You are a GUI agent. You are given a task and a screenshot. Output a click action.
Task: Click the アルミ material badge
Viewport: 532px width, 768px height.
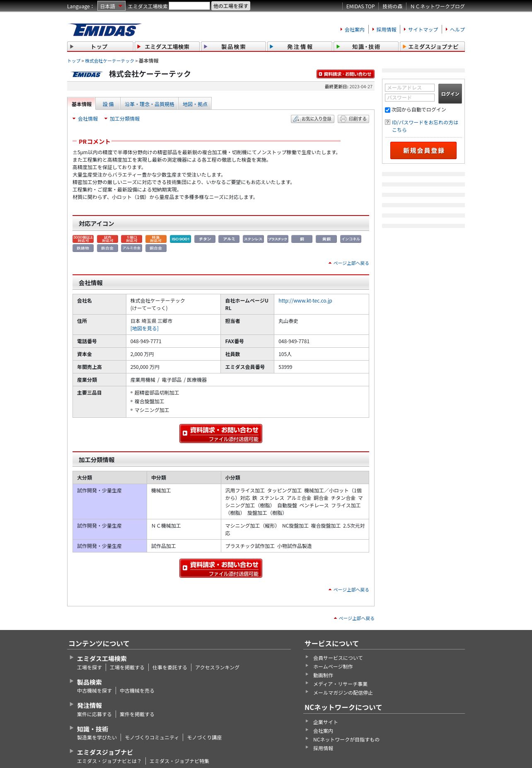[x=229, y=239]
